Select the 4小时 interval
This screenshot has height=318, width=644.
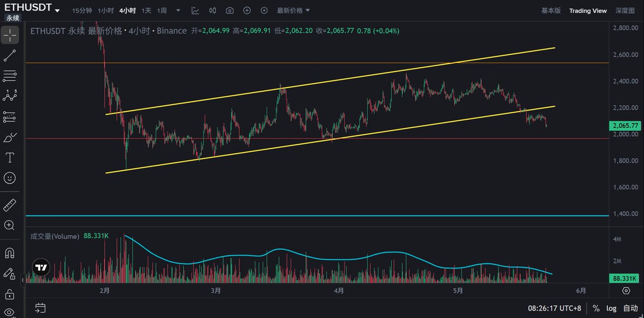[x=127, y=11]
